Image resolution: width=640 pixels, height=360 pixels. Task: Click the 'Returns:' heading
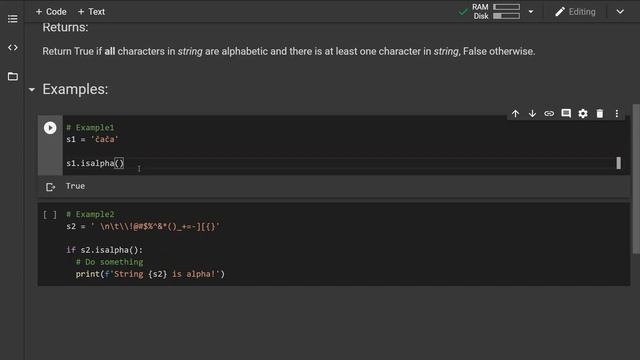pos(65,27)
